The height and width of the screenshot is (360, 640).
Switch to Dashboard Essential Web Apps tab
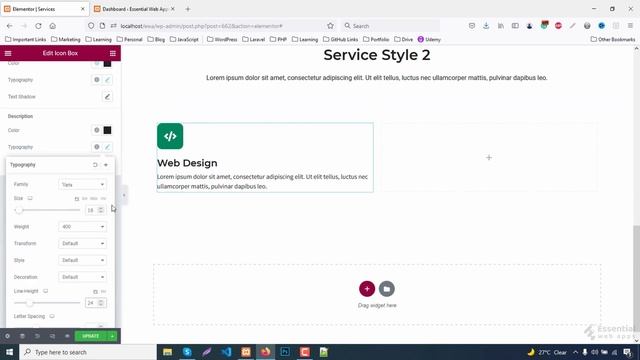pos(134,9)
